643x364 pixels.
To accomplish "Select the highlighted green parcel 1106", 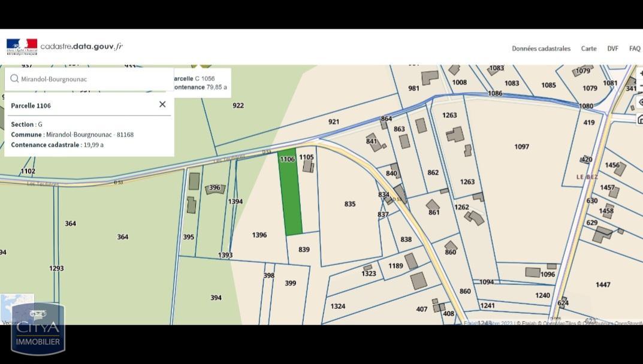I will pyautogui.click(x=290, y=193).
